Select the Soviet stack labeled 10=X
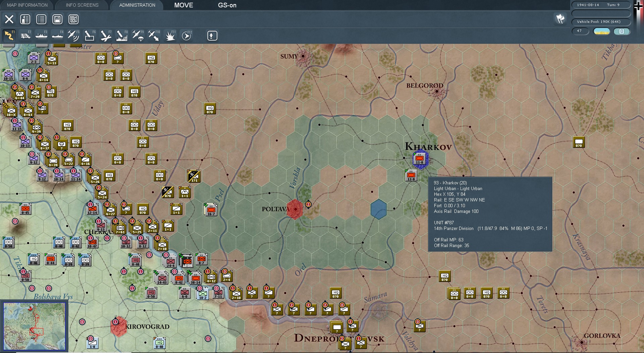This screenshot has width=644, height=353. tap(11, 110)
